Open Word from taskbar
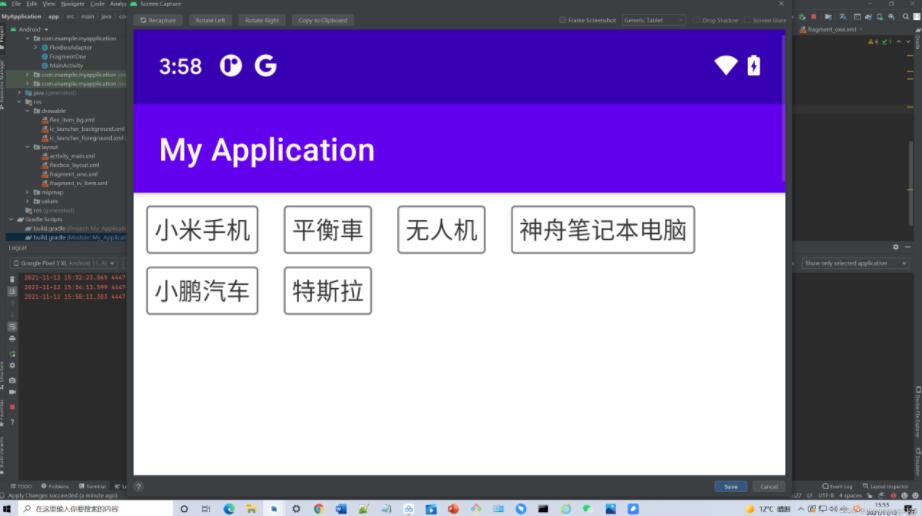Viewport: 922px width, 516px height. (x=341, y=509)
